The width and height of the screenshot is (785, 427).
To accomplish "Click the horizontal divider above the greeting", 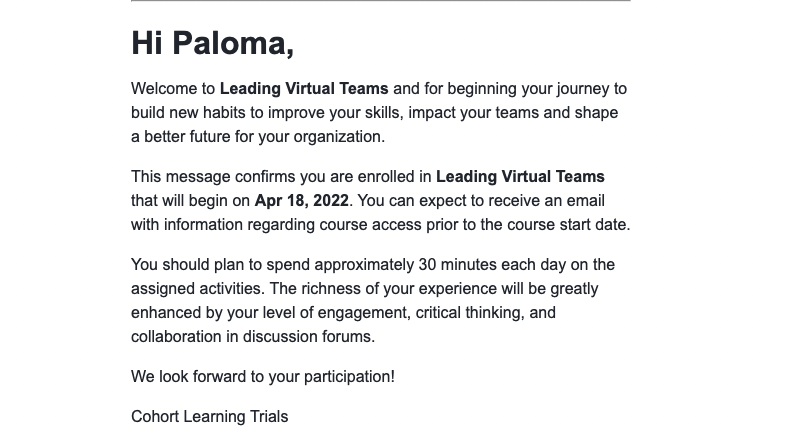I will [380, 1].
